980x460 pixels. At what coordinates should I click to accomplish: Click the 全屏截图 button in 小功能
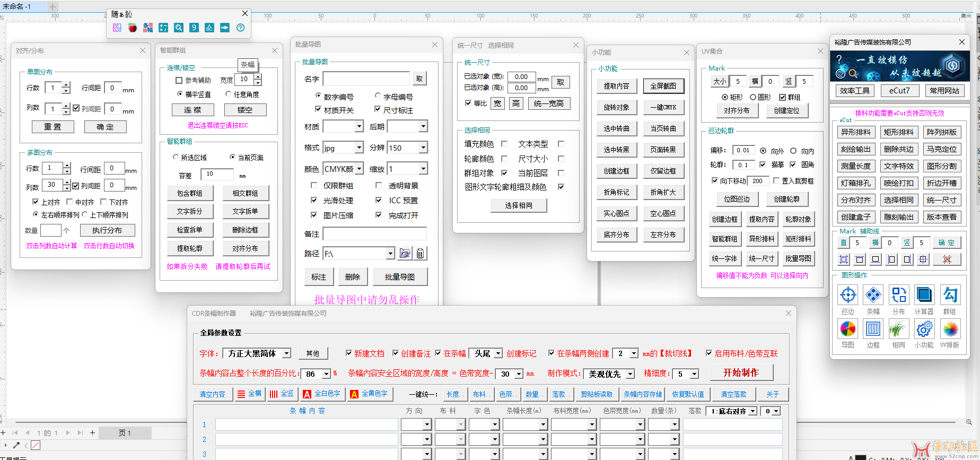pyautogui.click(x=663, y=86)
